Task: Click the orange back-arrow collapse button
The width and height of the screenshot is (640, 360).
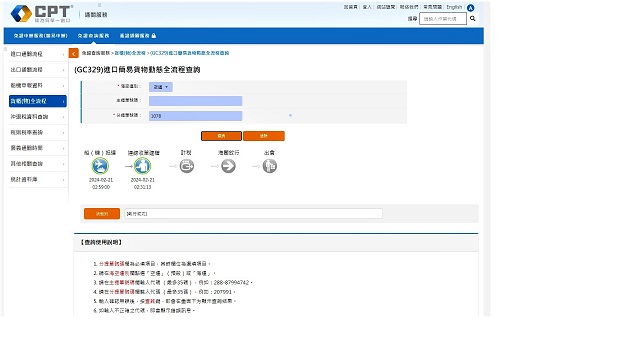Action: click(73, 53)
